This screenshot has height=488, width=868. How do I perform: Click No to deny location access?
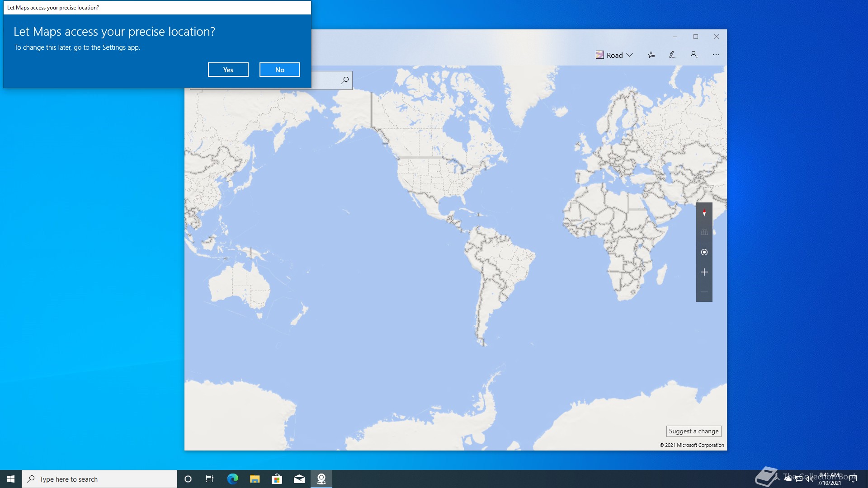click(279, 70)
